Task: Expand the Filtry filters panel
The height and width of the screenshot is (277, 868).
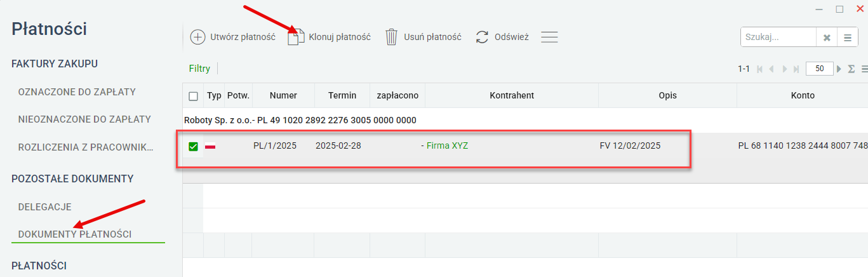Action: 199,69
